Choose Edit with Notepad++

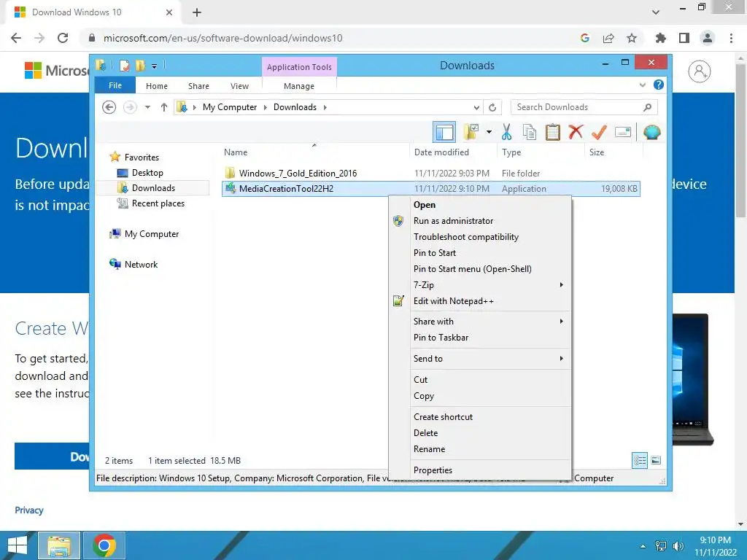click(480, 301)
